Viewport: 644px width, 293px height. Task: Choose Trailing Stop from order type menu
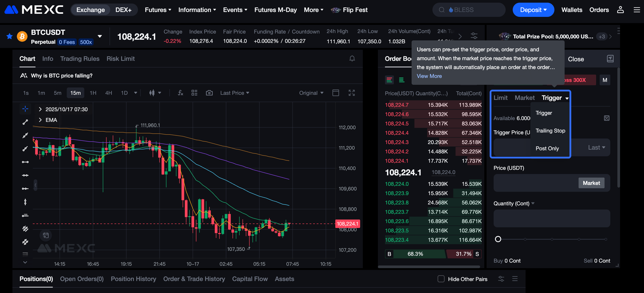click(x=550, y=131)
